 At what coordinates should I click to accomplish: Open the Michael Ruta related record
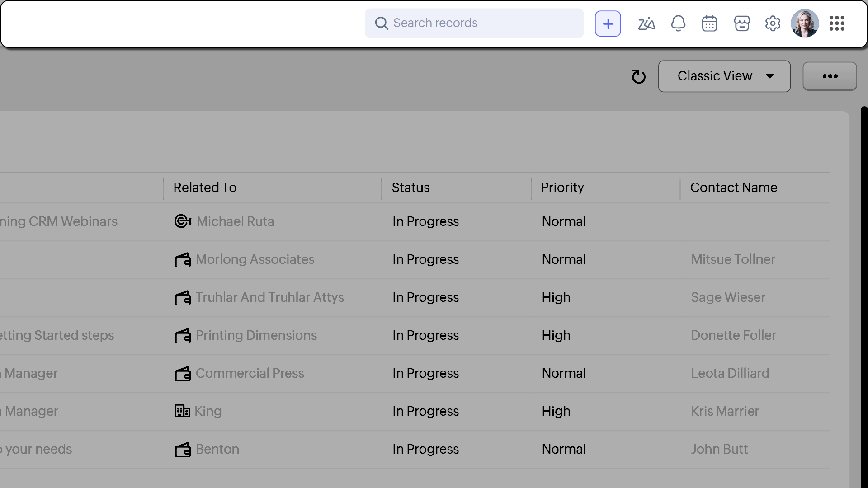tap(235, 221)
